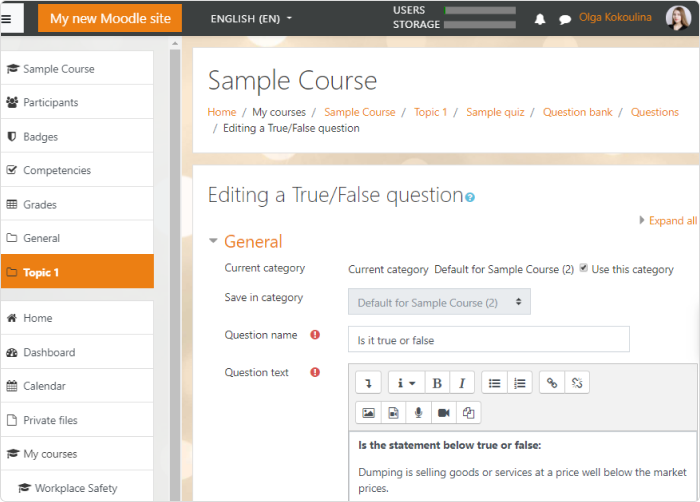Click the Dashboard gauge icon
Viewport: 700px width, 502px height.
pyautogui.click(x=12, y=352)
